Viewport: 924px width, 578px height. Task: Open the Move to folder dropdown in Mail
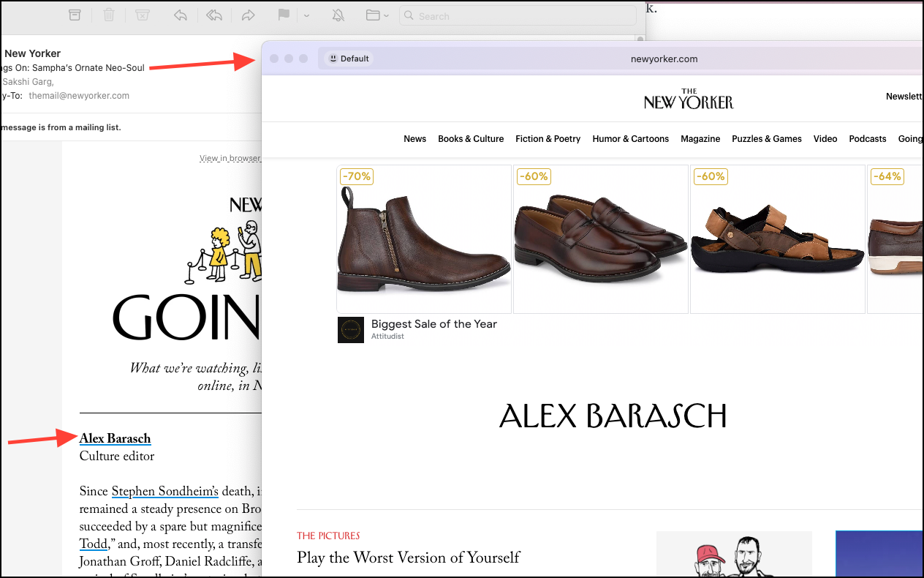377,15
